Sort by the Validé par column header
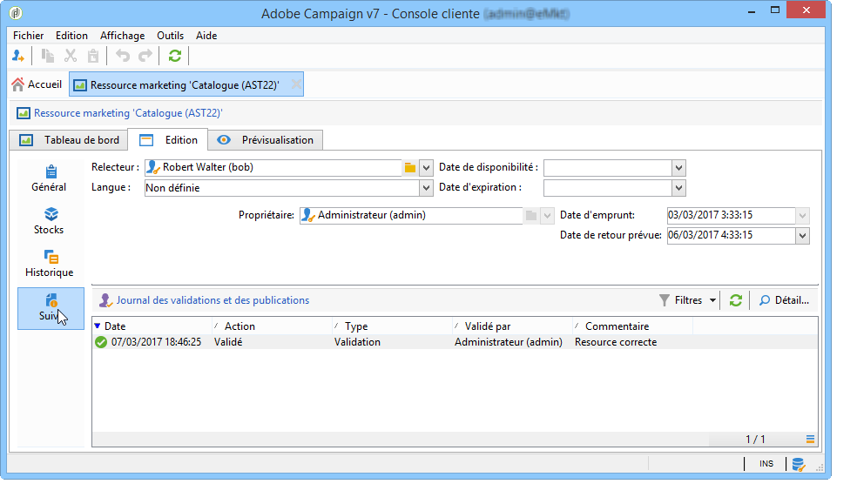857x504 pixels. [x=513, y=326]
